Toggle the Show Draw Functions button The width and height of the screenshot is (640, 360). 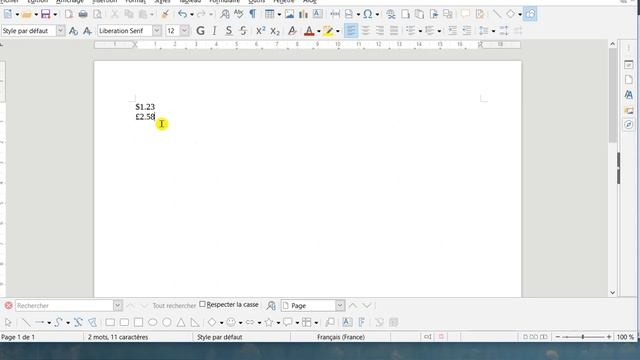[530, 14]
